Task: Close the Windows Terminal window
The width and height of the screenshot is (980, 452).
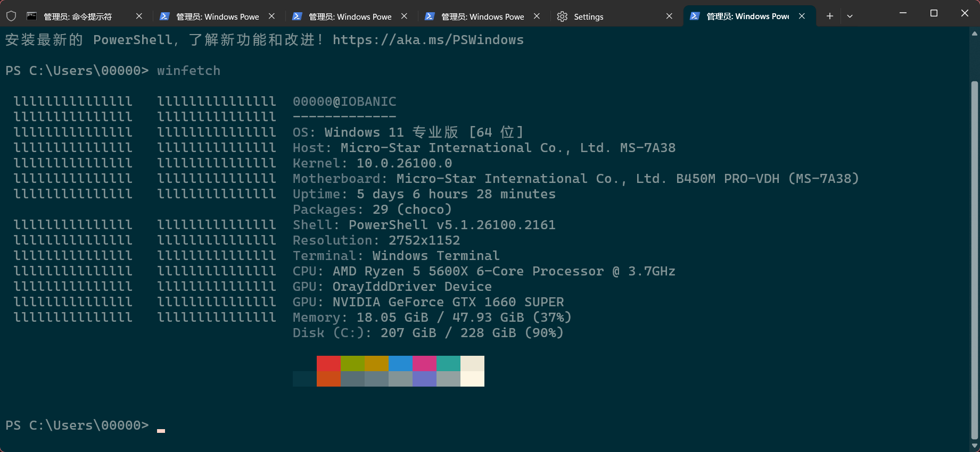Action: [965, 13]
